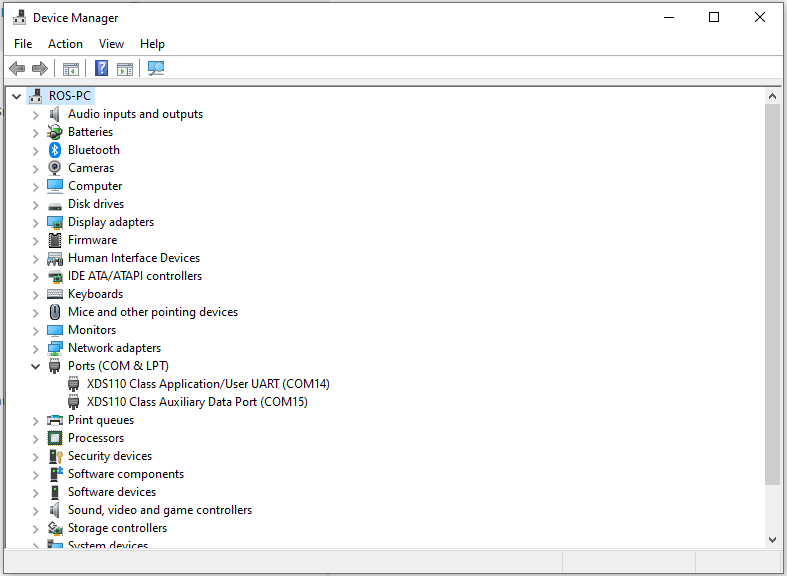This screenshot has width=787, height=576.
Task: Select the Security devices label
Action: (110, 456)
